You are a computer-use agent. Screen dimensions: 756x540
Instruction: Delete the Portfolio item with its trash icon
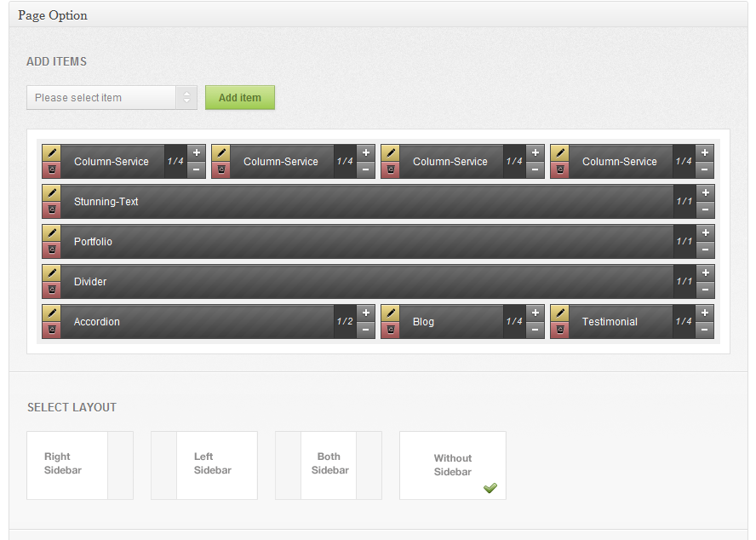(x=51, y=250)
